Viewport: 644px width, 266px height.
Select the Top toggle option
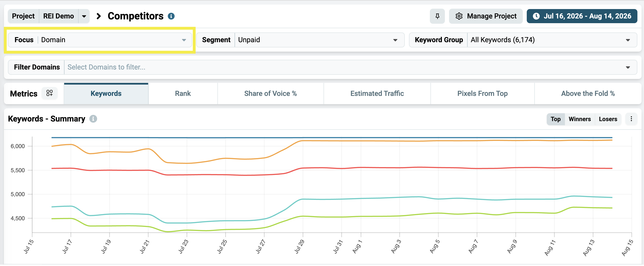(x=556, y=119)
